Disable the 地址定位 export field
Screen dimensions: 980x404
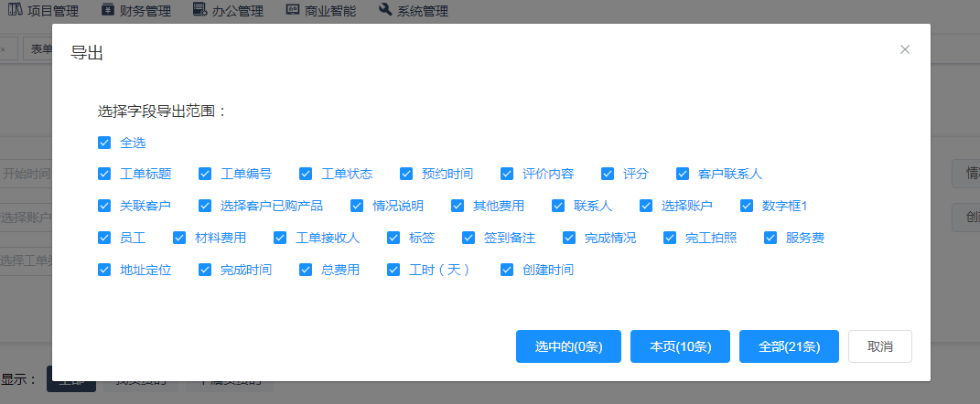[x=104, y=270]
